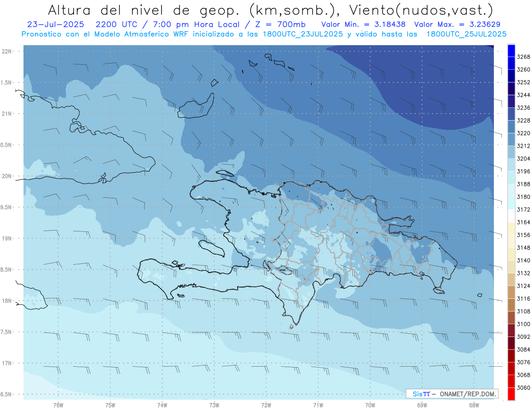Click the '71W' longitude label

click(318, 405)
